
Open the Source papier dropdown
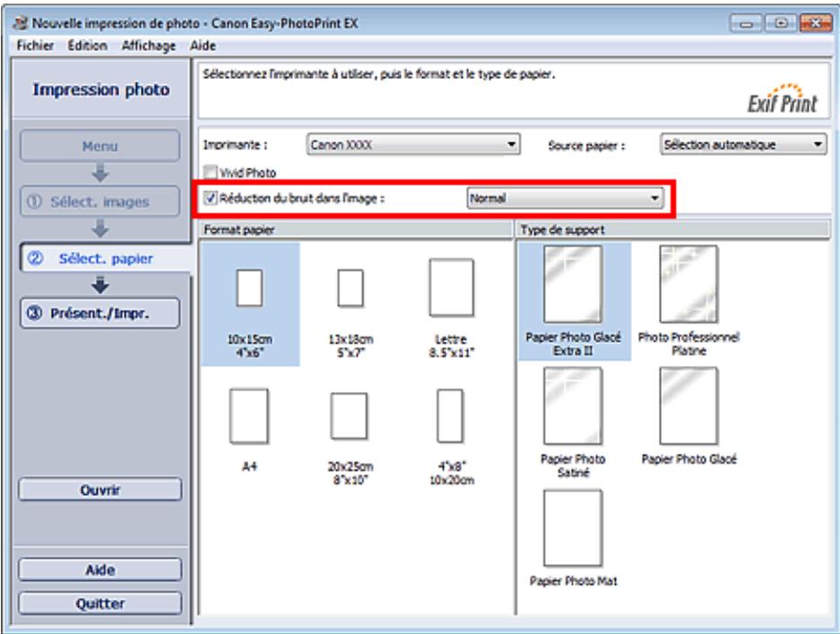click(x=743, y=144)
